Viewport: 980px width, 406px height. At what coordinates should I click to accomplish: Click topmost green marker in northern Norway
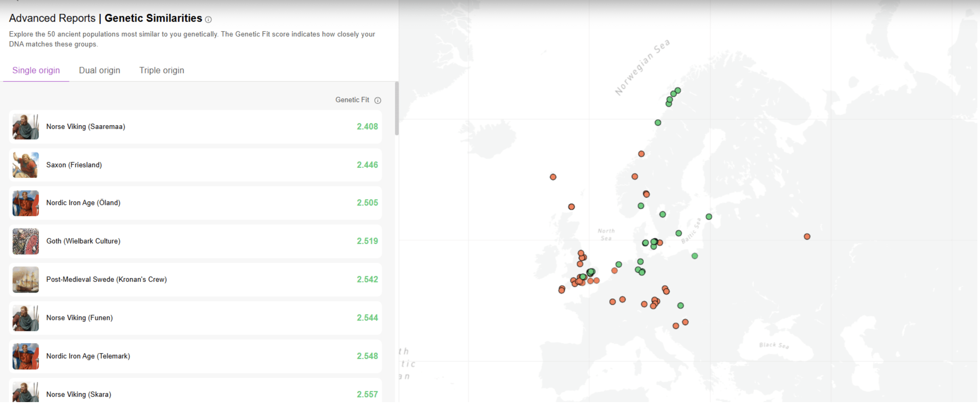(678, 90)
